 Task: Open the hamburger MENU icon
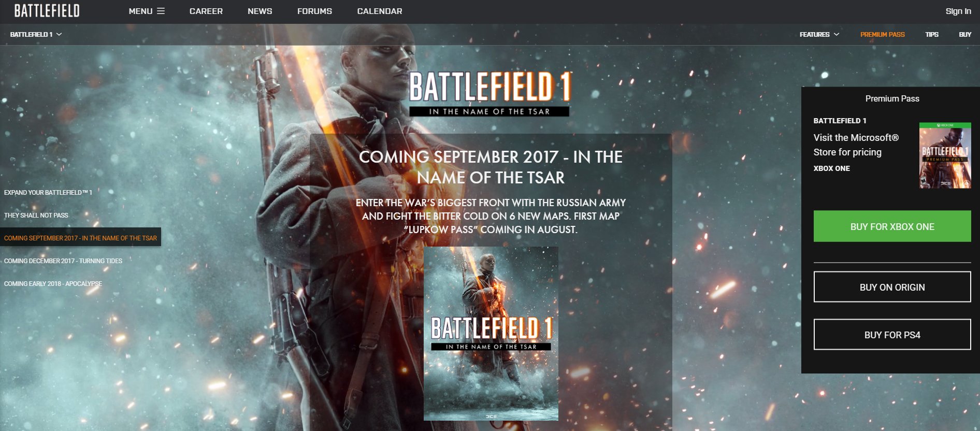161,11
